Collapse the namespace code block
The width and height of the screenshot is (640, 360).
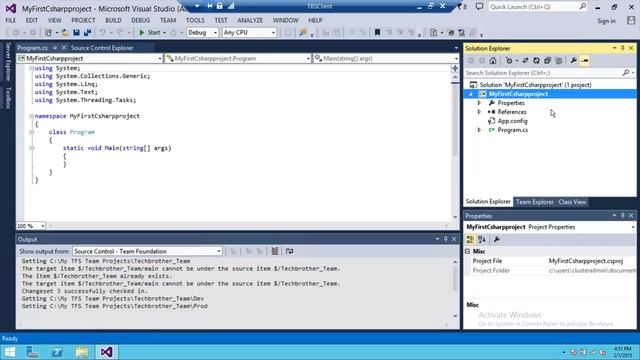click(31, 116)
